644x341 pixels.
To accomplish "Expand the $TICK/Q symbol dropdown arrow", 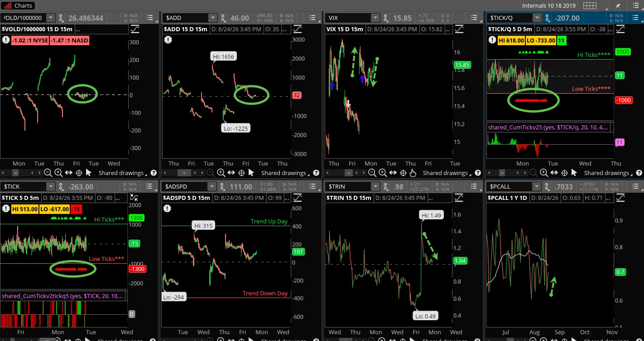I will pos(537,18).
